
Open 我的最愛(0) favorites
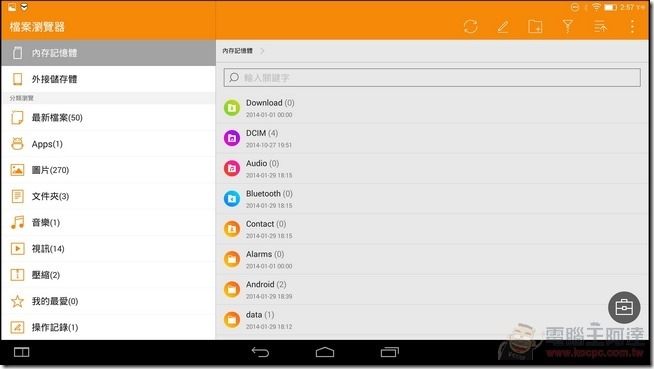[x=108, y=301]
